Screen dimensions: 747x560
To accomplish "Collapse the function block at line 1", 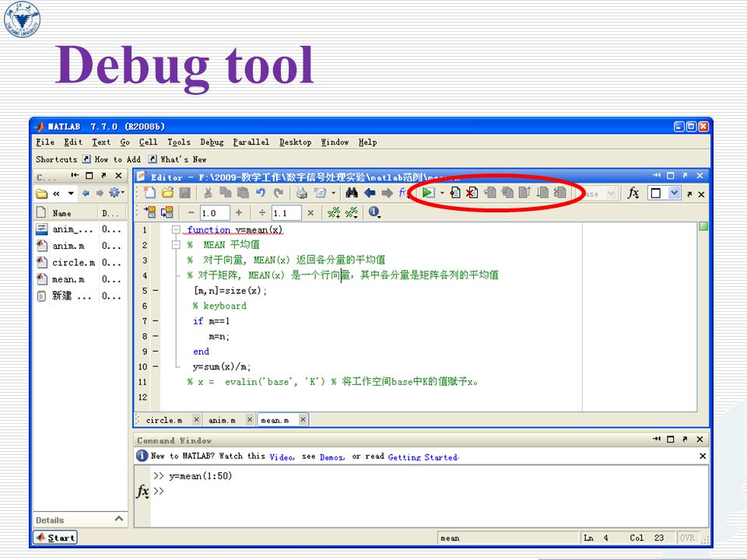I will pos(176,230).
